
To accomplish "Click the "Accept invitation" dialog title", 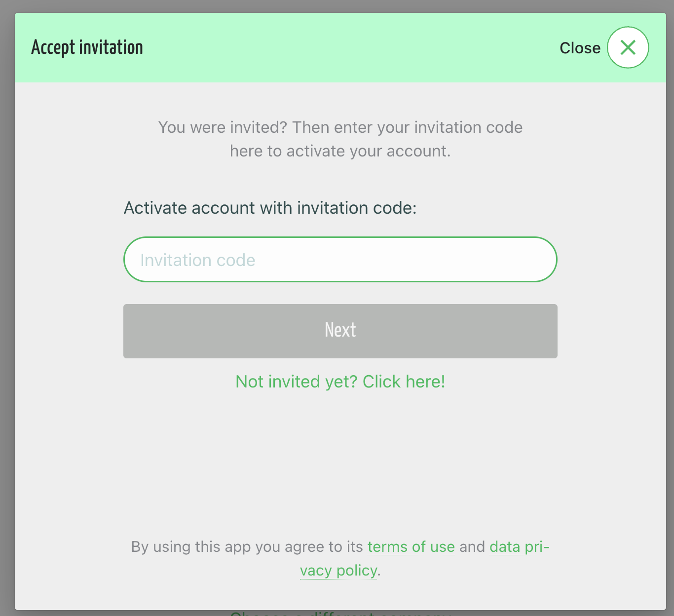I will [87, 47].
